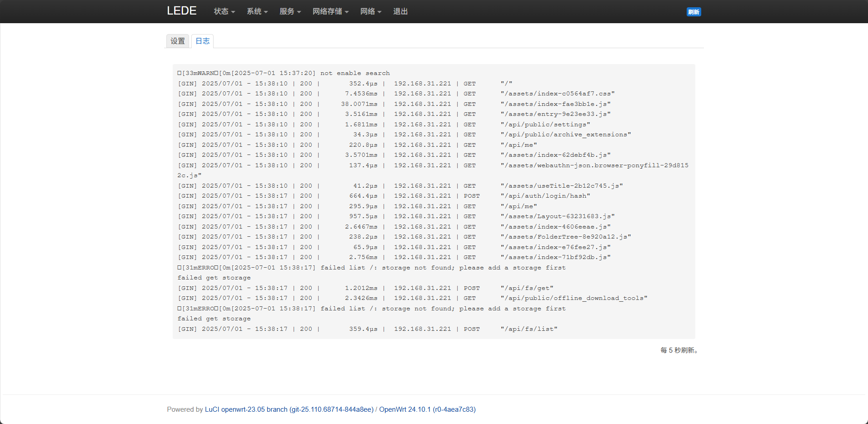
Task: Click the /assets/Layout-63231683.js log line
Action: (396, 216)
